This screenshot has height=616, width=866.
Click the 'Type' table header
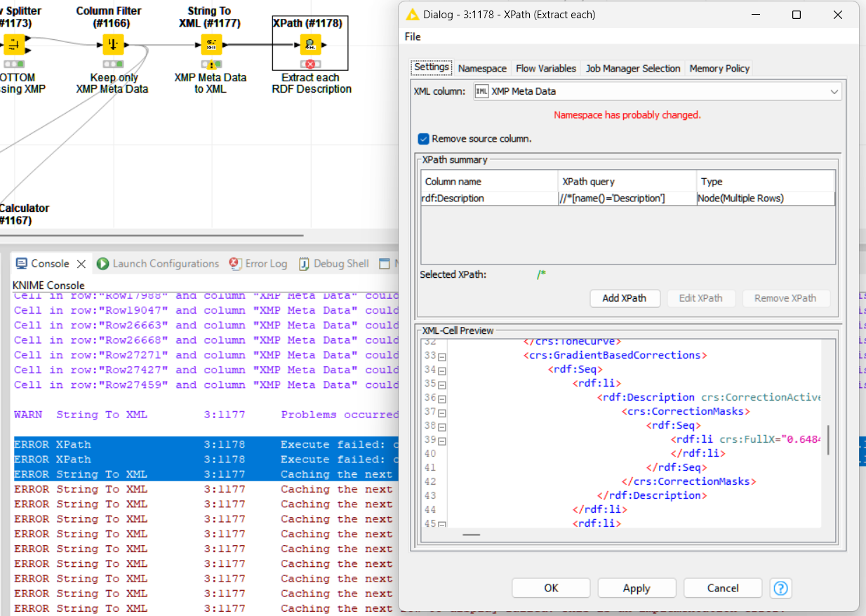(x=766, y=181)
